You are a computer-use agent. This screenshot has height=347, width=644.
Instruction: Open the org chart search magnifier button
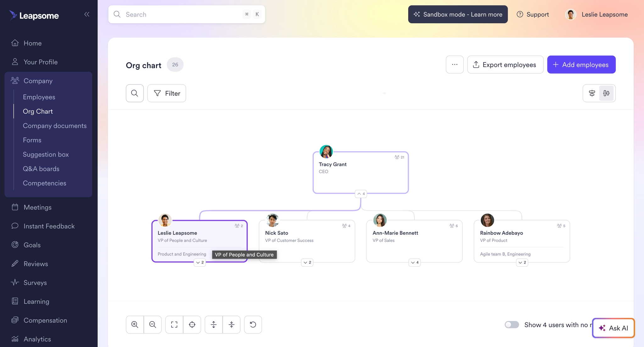pyautogui.click(x=135, y=93)
